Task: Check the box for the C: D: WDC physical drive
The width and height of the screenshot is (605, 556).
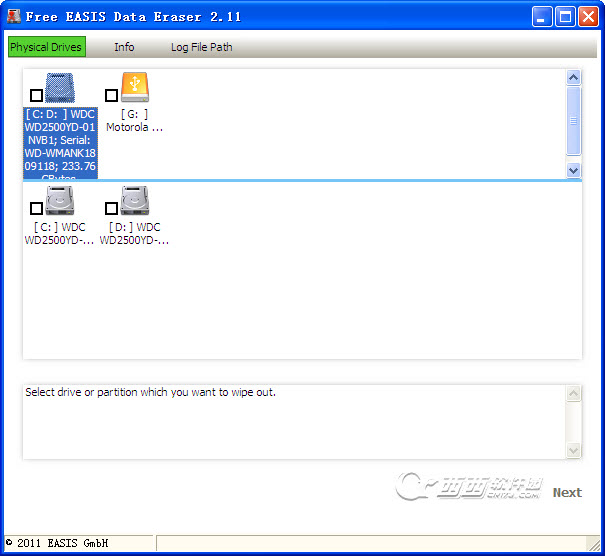Action: 36,95
